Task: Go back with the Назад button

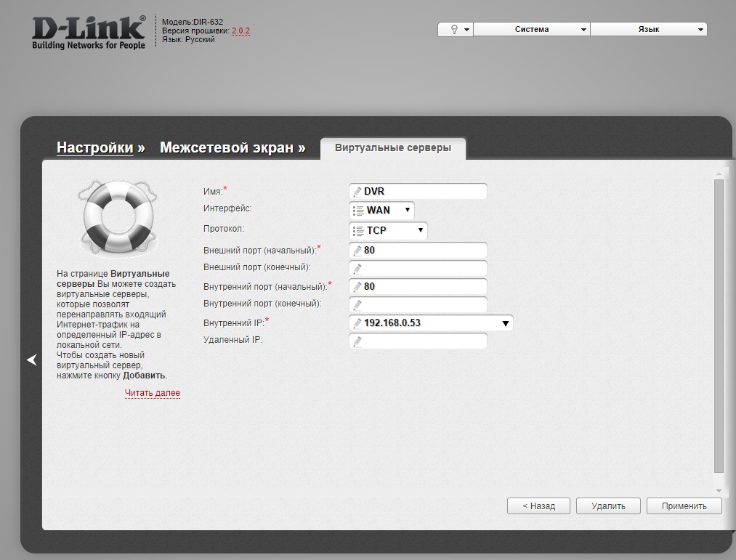Action: click(x=538, y=506)
